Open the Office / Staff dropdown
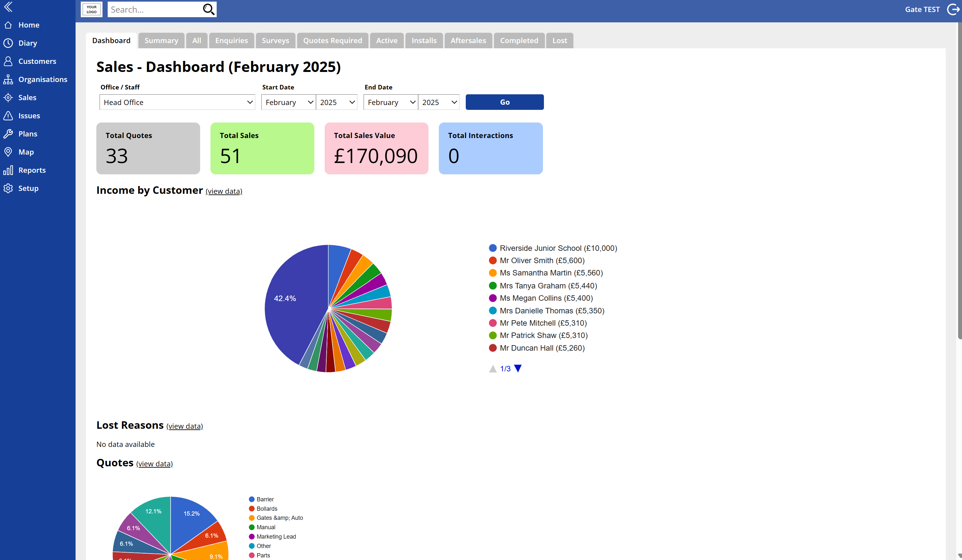 [x=177, y=102]
